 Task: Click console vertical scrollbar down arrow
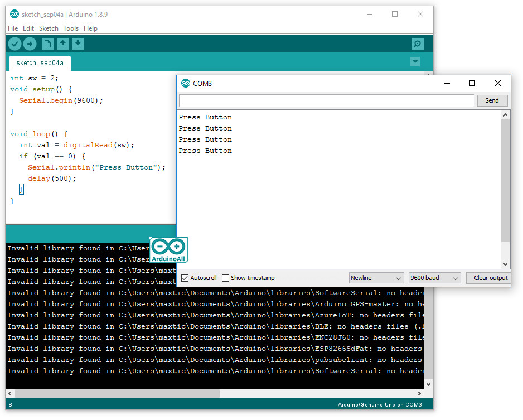pyautogui.click(x=429, y=384)
